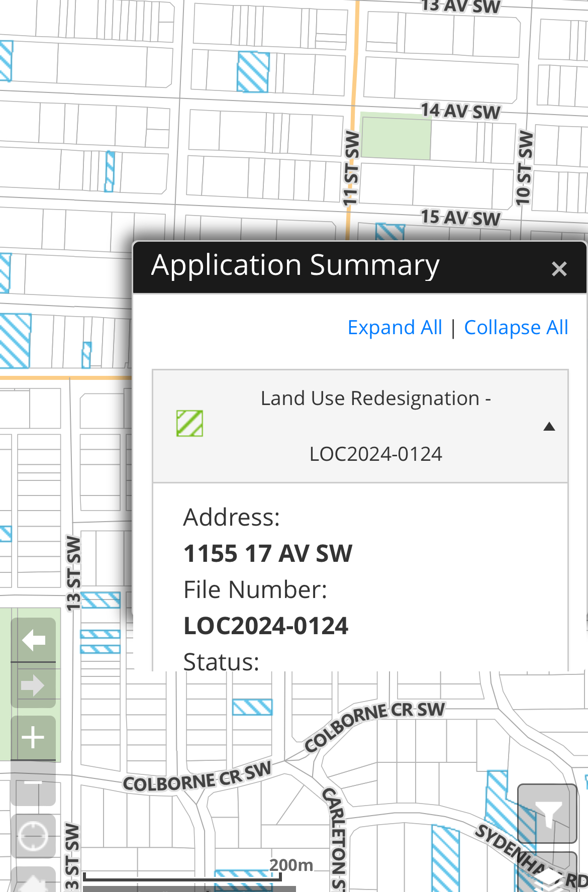
Task: Open the filter funnel tool
Action: [547, 813]
